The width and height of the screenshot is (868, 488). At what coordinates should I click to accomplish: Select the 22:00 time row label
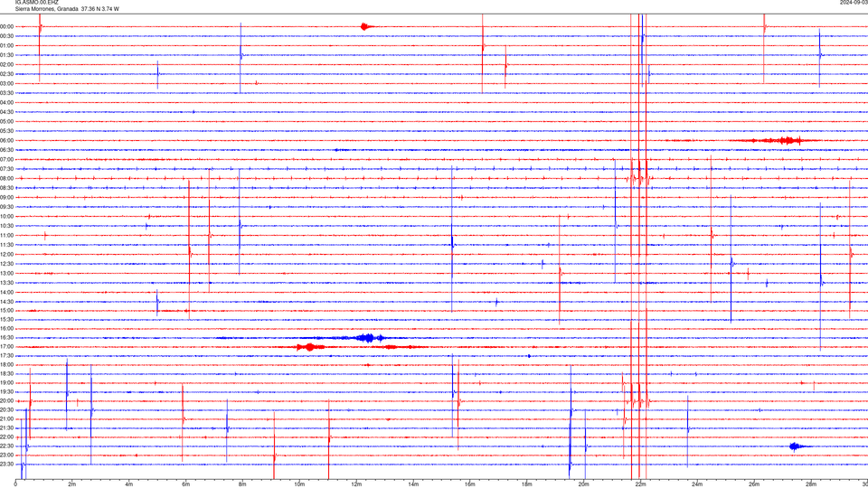click(7, 437)
